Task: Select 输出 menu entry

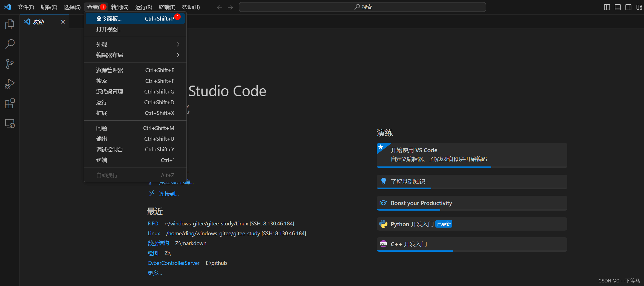Action: pyautogui.click(x=135, y=139)
